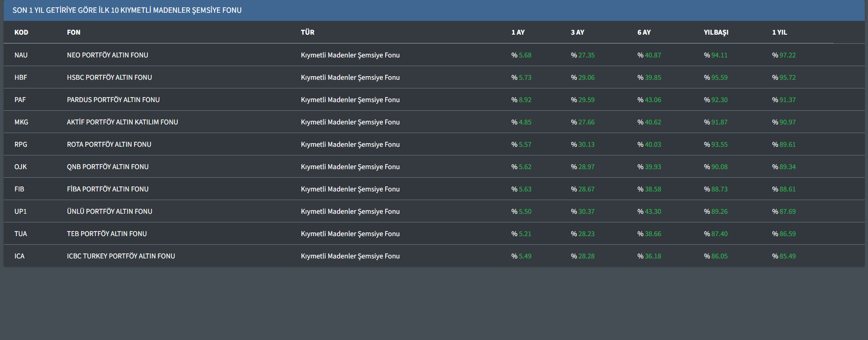
Task: Open TEB PORTFÖY ALTIN FONU
Action: [x=107, y=234]
